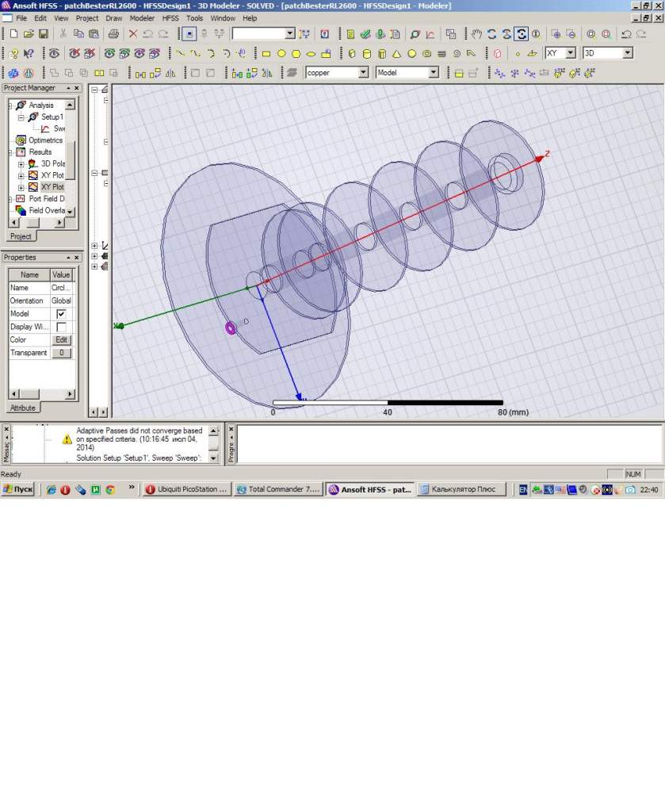Click the Zoom out magnifier icon

click(571, 34)
